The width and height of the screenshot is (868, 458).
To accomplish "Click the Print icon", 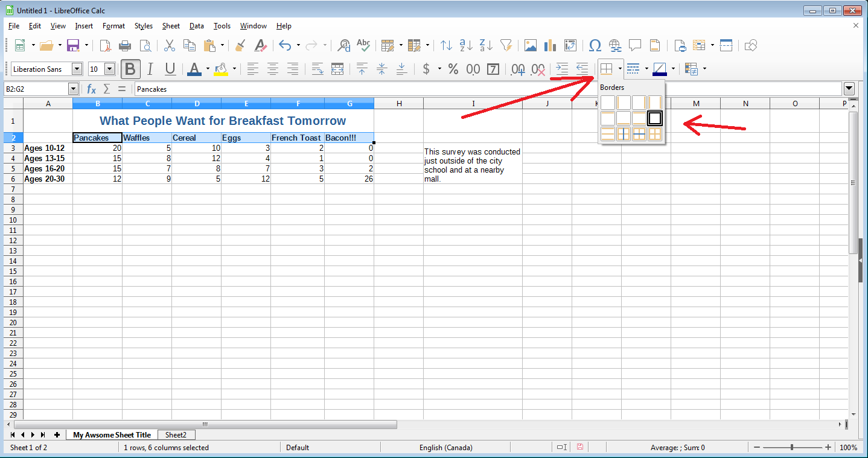I will [125, 45].
